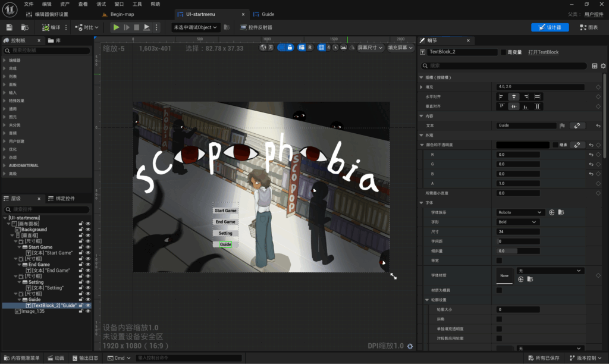Open the Output Log (输出日志)
Viewport: 609px width, 364px height.
coord(85,358)
